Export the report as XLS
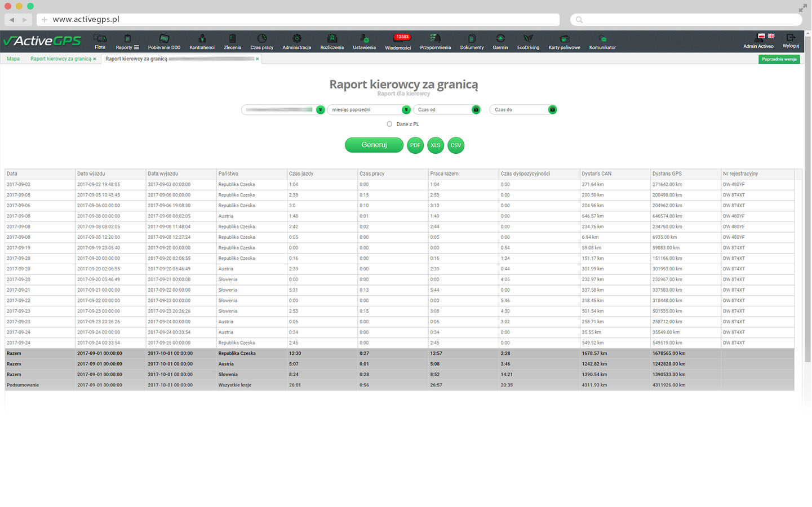 (x=436, y=145)
